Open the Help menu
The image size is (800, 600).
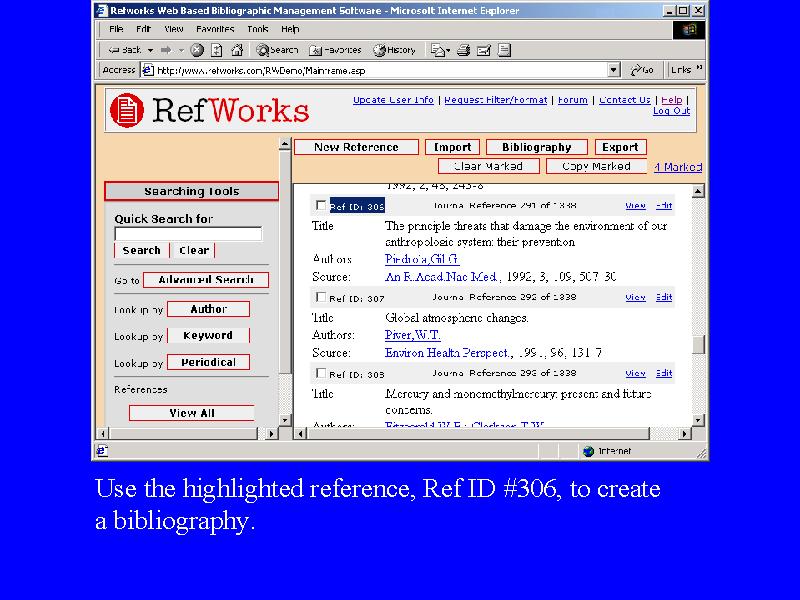click(x=290, y=29)
